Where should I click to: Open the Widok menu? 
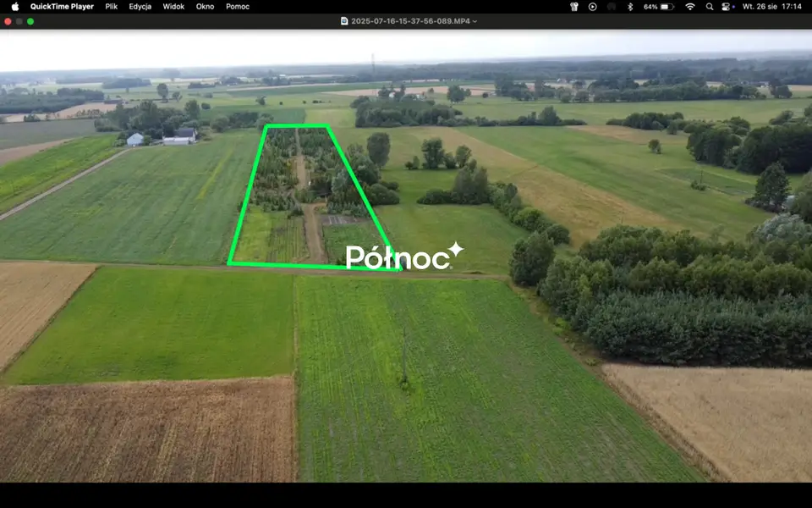click(x=173, y=7)
